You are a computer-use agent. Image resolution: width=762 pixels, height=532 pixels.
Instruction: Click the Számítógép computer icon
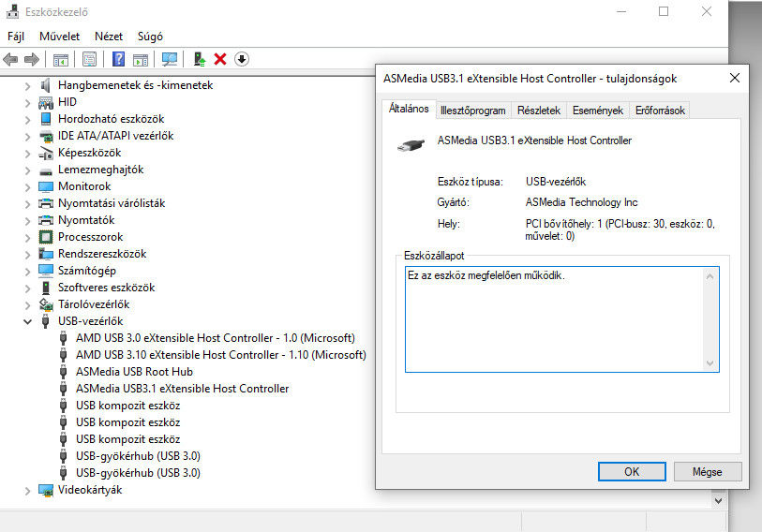pyautogui.click(x=46, y=271)
